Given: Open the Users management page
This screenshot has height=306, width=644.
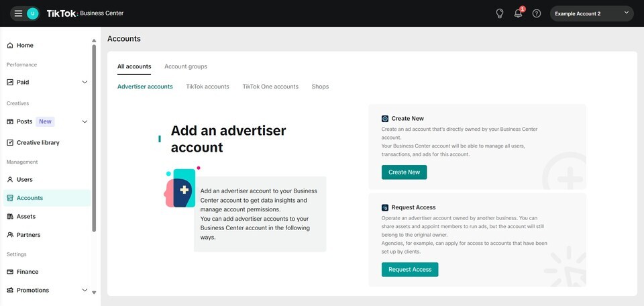Looking at the screenshot, I should point(25,180).
